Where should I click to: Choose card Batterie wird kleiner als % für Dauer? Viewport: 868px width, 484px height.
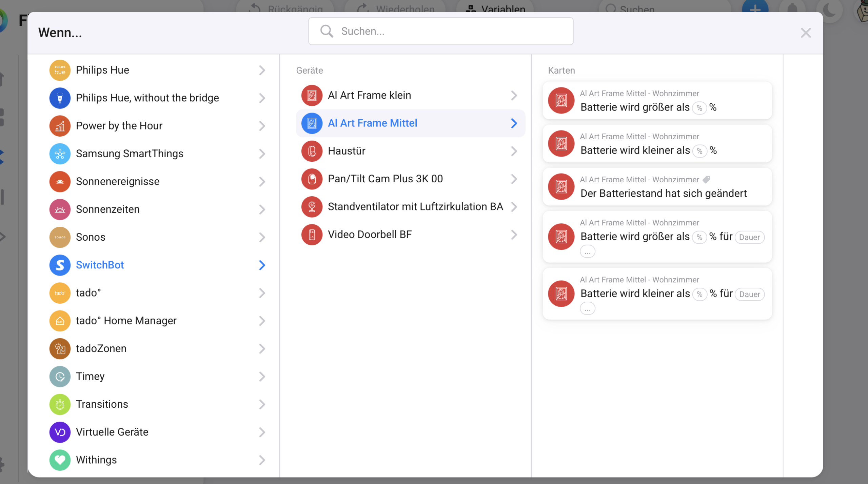coord(657,294)
